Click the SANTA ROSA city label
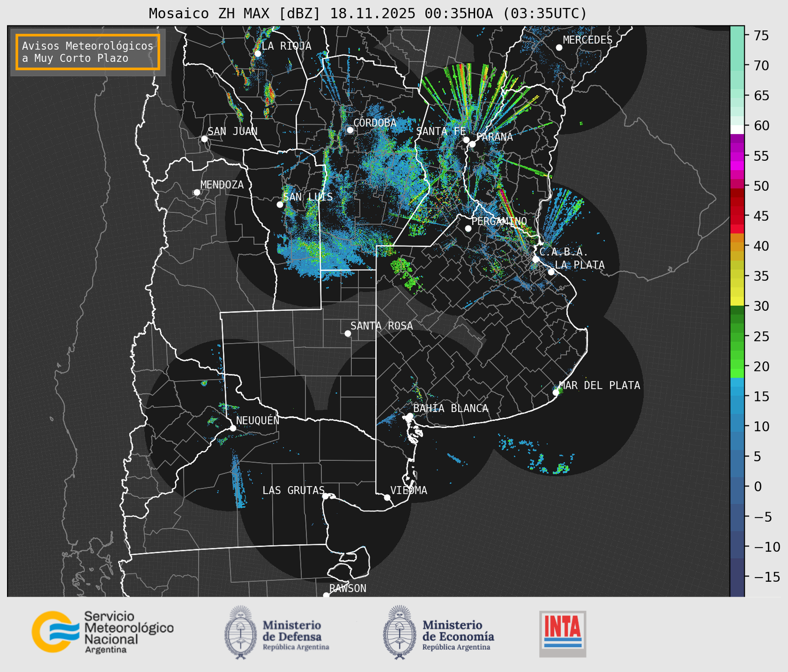Image resolution: width=788 pixels, height=672 pixels. 382,326
